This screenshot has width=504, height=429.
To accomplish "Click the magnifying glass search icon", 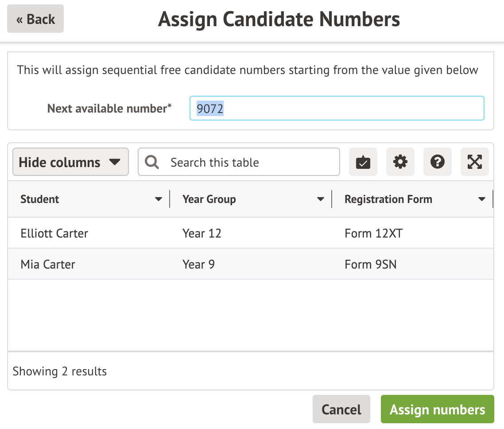I will click(152, 162).
